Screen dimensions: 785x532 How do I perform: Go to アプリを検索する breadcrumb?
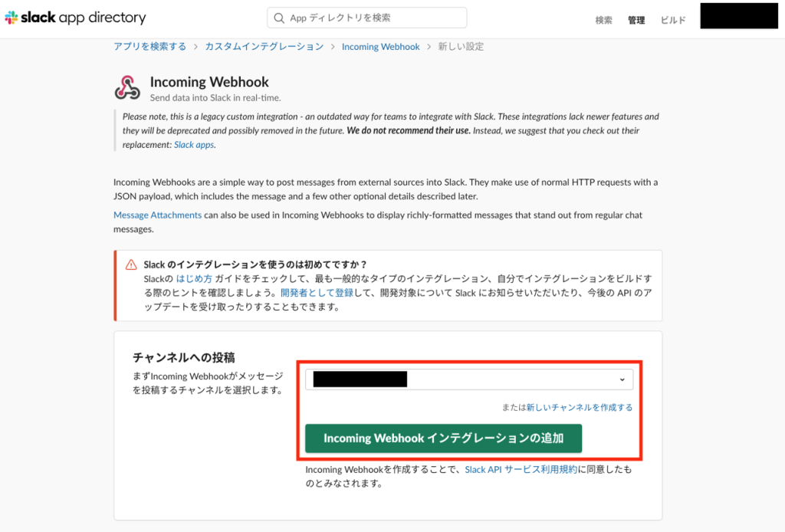[x=149, y=47]
